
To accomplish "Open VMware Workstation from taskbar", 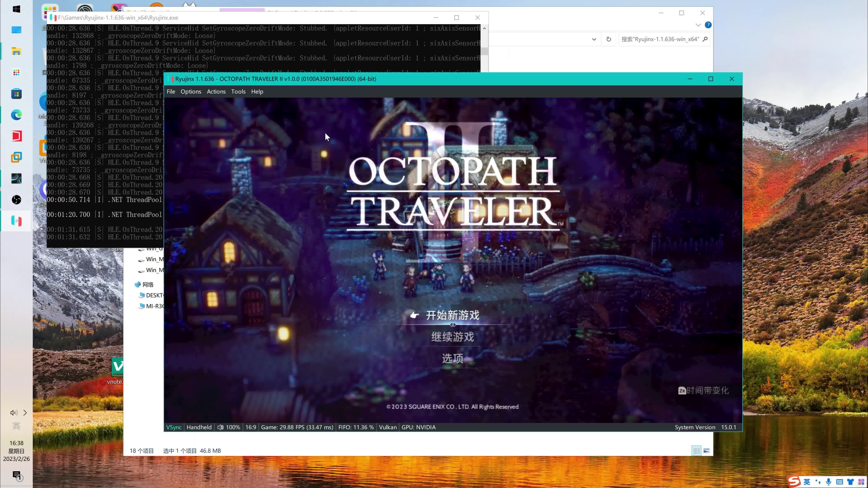I will coord(16,157).
